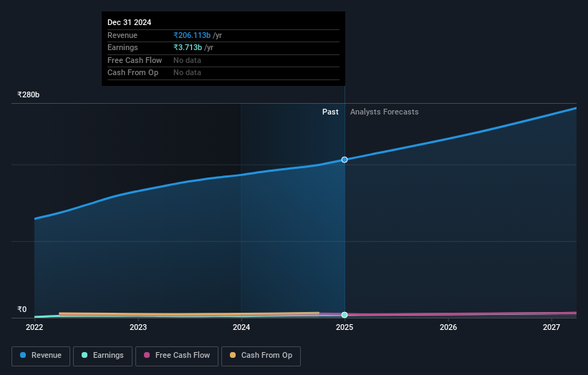Click the ₹3.713b earnings value in tooltip

pyautogui.click(x=188, y=47)
